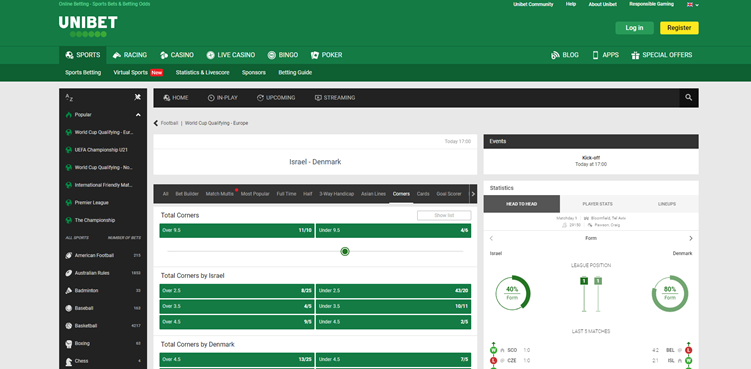Screen dimensions: 751x369
Task: Switch to Lineups statistics tab
Action: (667, 204)
